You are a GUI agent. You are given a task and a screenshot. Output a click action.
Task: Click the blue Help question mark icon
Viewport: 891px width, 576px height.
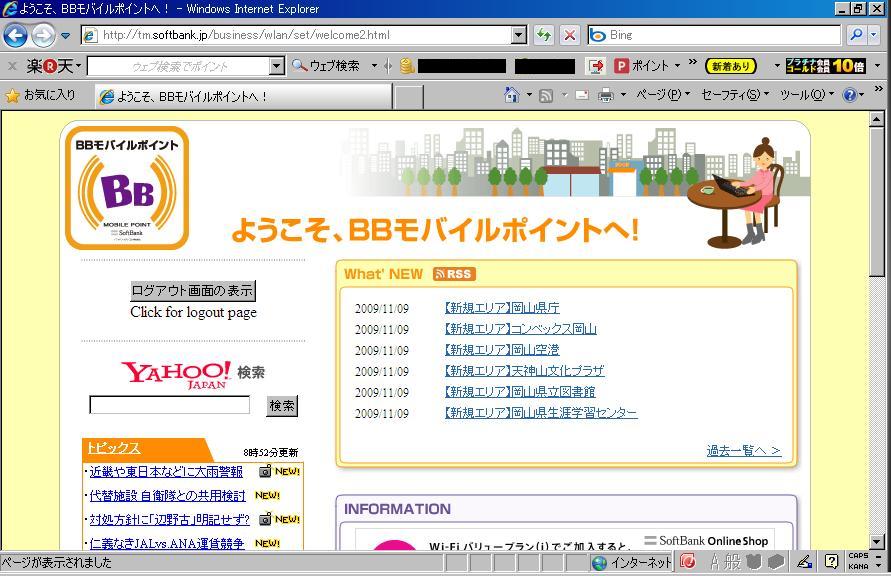(850, 95)
